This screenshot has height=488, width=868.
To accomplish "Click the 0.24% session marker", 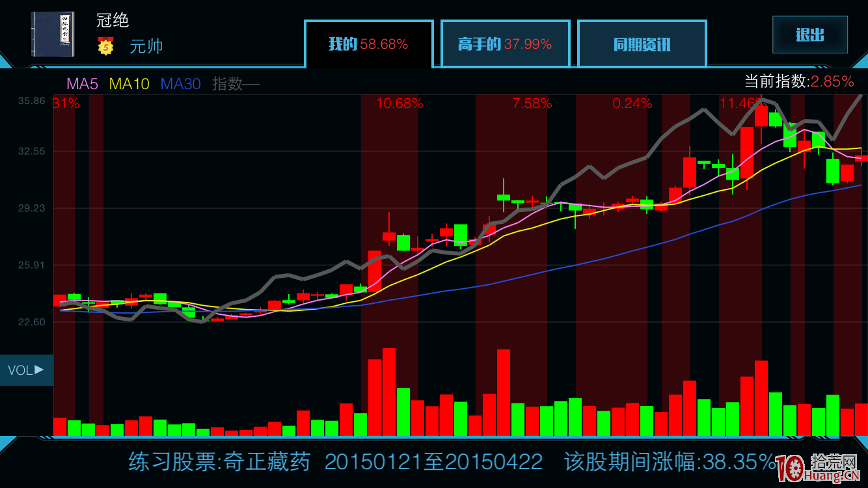I will coord(632,103).
